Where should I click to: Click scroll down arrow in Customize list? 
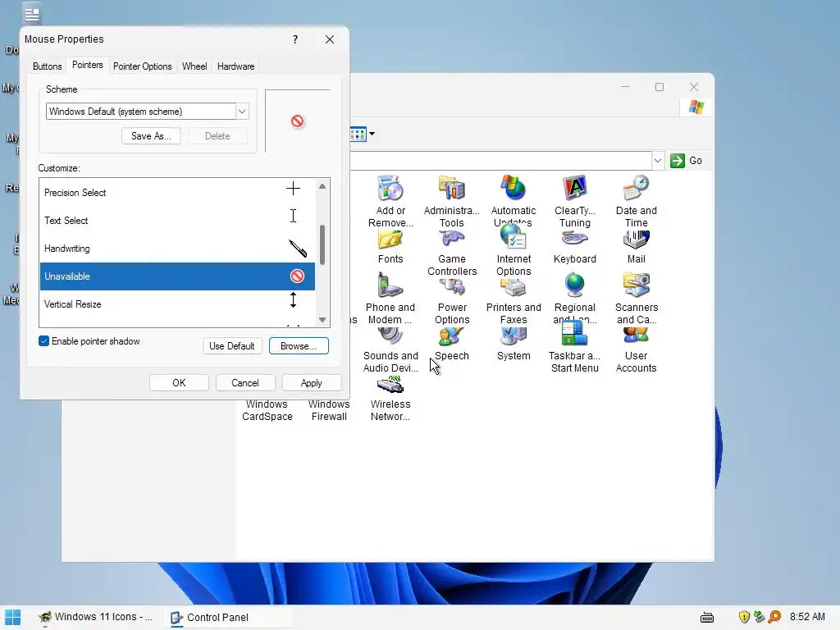(x=322, y=320)
